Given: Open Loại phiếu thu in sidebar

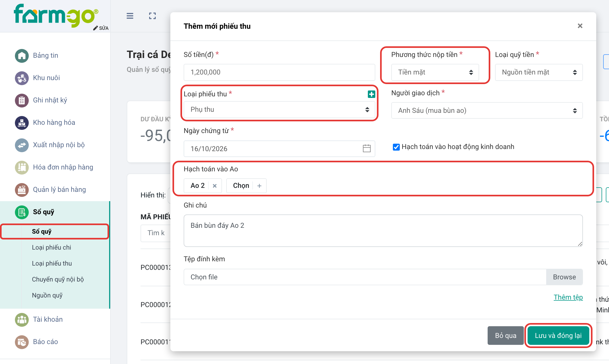Looking at the screenshot, I should (x=52, y=263).
